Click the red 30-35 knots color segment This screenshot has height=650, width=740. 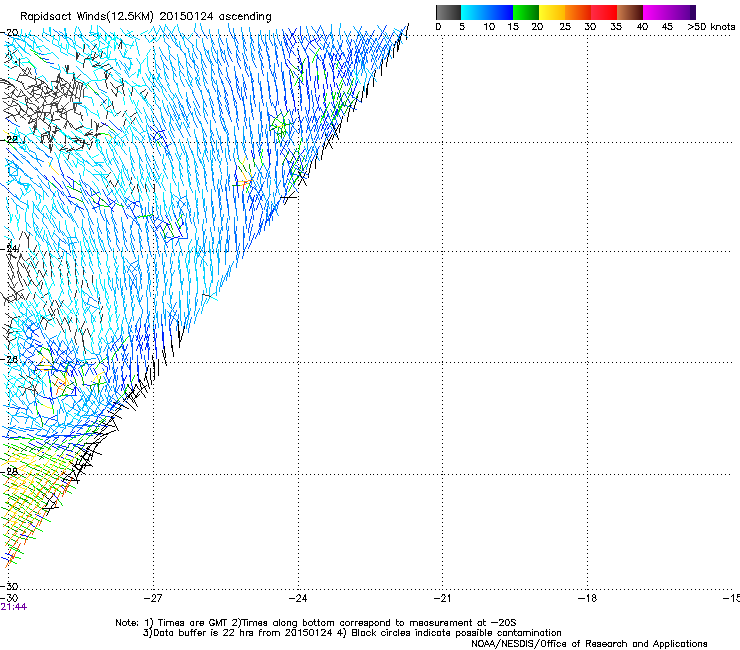pyautogui.click(x=604, y=12)
